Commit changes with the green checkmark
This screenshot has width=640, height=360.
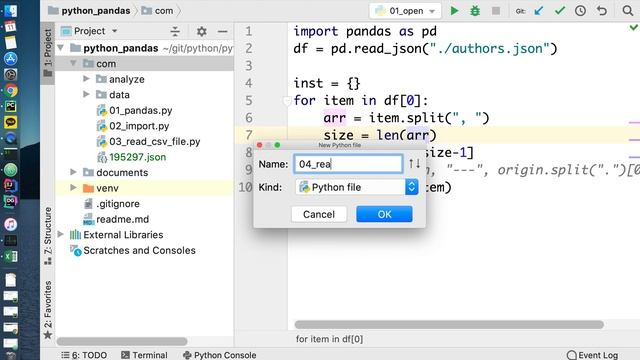click(x=560, y=10)
